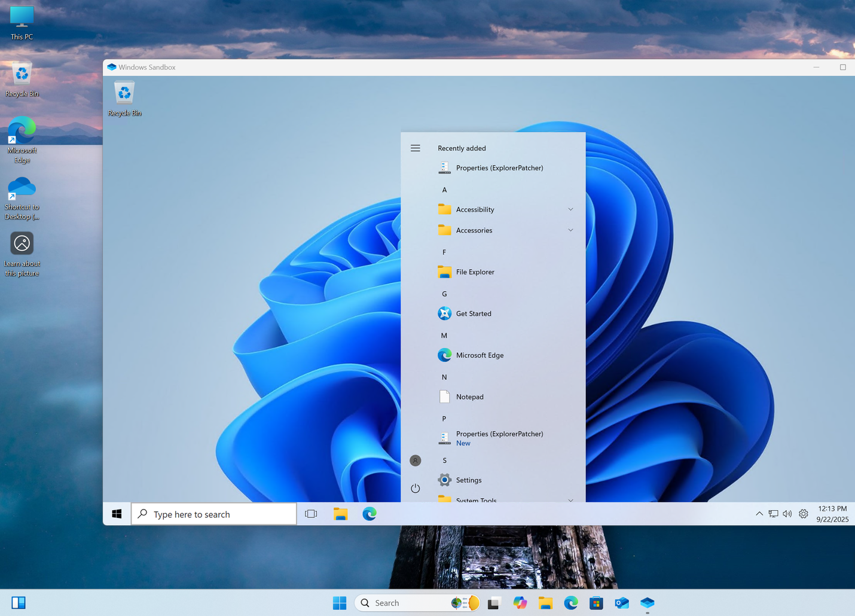
Task: Open Settings from the Start menu
Action: pyautogui.click(x=469, y=480)
